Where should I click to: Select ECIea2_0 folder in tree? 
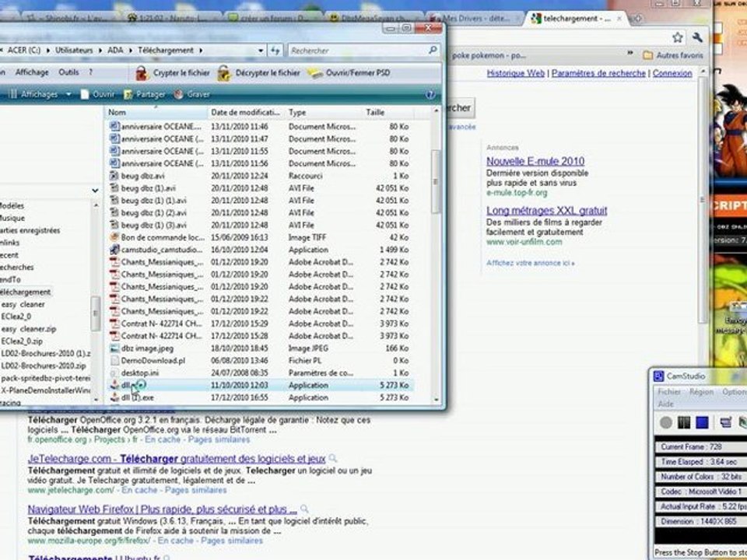coord(16,317)
